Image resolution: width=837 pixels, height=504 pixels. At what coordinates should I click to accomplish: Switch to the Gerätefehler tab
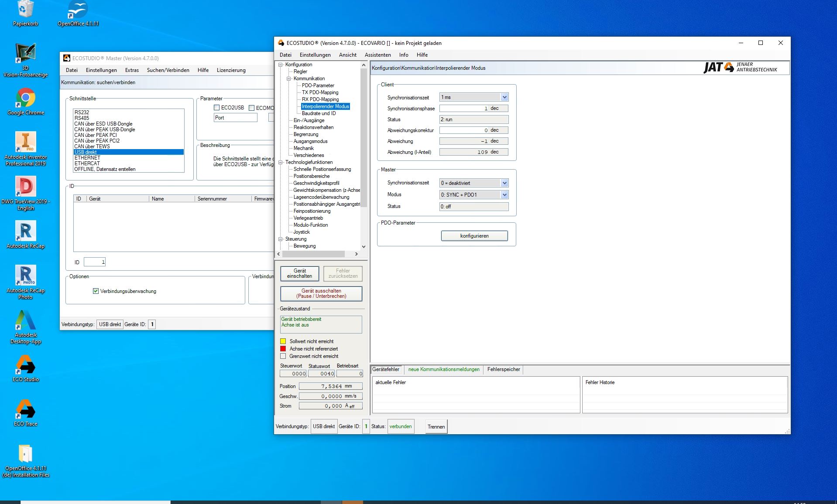386,369
